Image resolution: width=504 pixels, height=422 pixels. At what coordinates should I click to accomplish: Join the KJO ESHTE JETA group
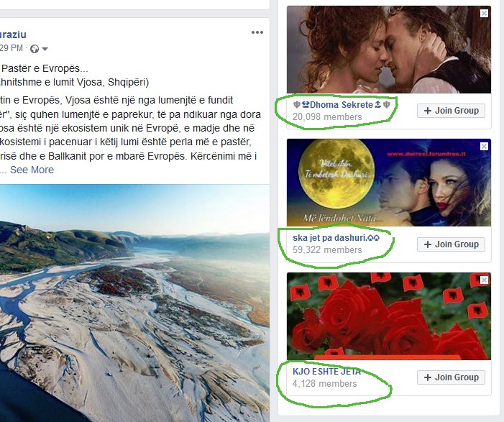tap(451, 377)
